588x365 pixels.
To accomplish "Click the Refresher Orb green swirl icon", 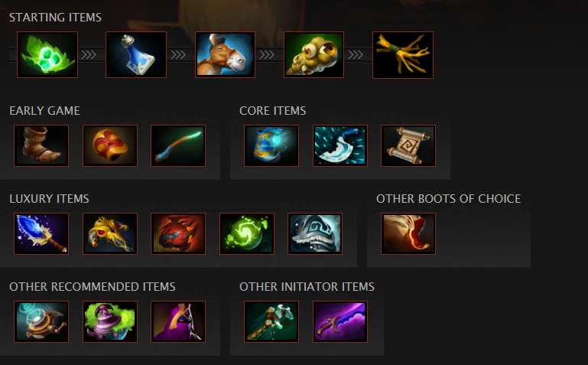I will [x=247, y=233].
